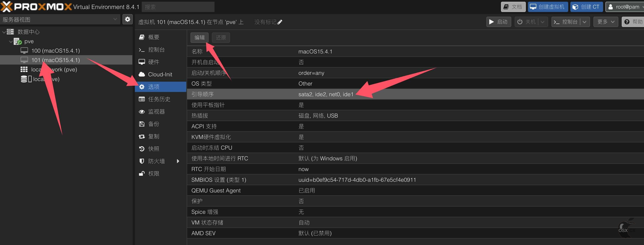Select the Hotplug row

(415, 116)
